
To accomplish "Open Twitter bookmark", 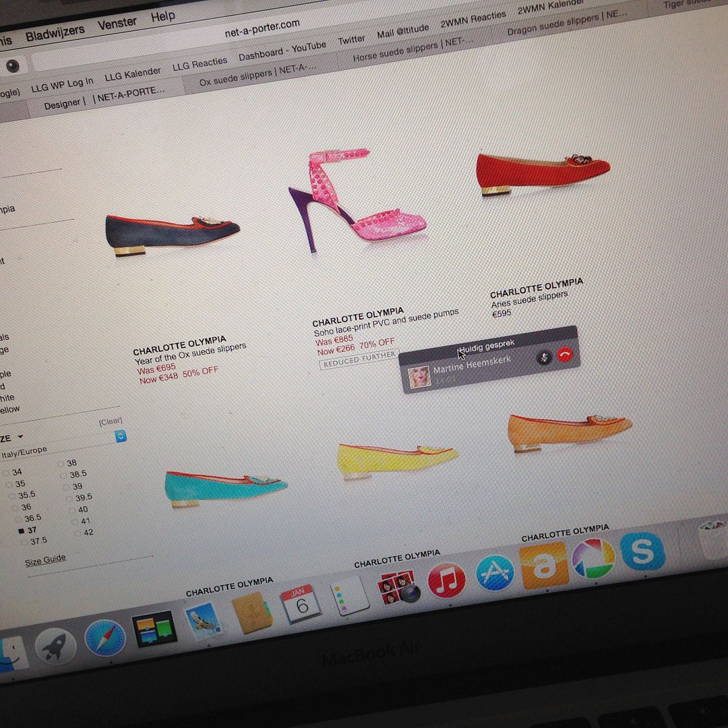I will click(351, 40).
